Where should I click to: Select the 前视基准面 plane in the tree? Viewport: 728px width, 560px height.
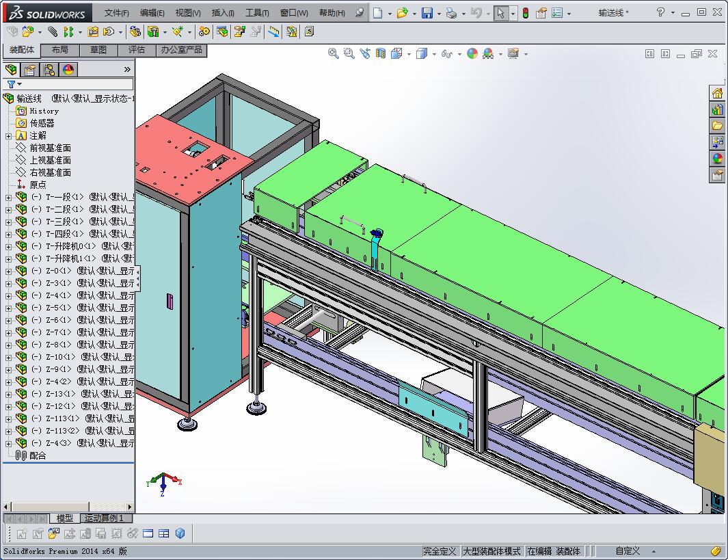pyautogui.click(x=50, y=148)
